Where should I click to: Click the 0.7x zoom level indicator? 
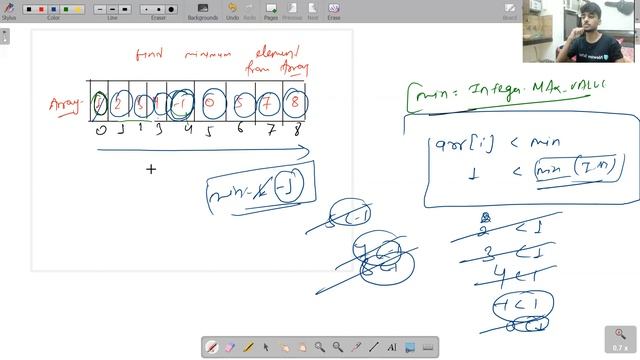[620, 340]
